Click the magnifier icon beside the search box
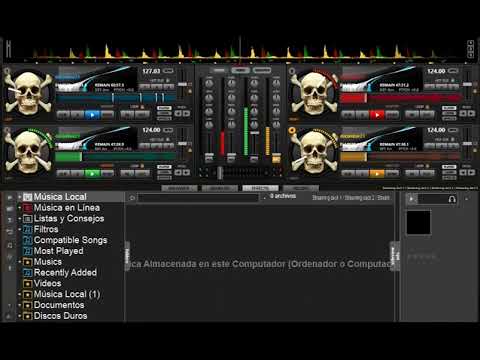 (132, 198)
